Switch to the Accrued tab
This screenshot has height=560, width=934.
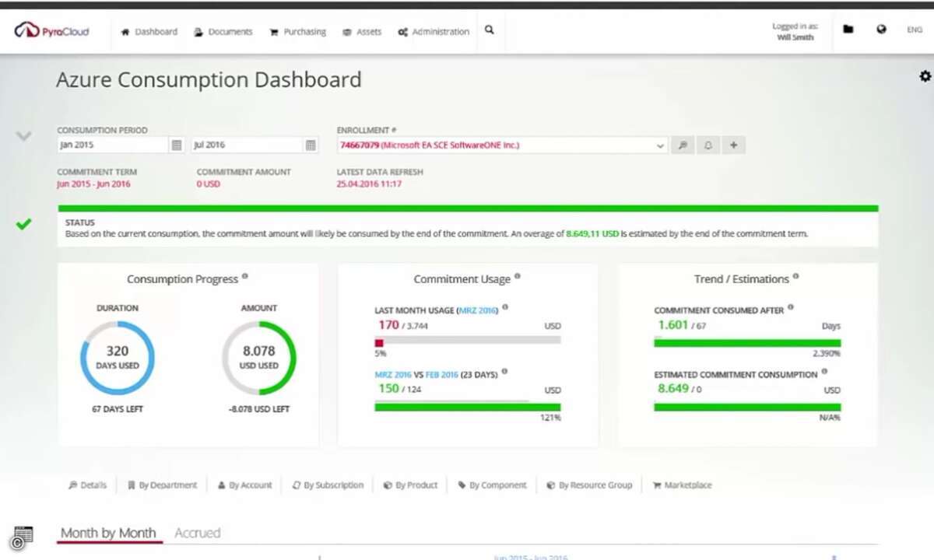[x=197, y=533]
